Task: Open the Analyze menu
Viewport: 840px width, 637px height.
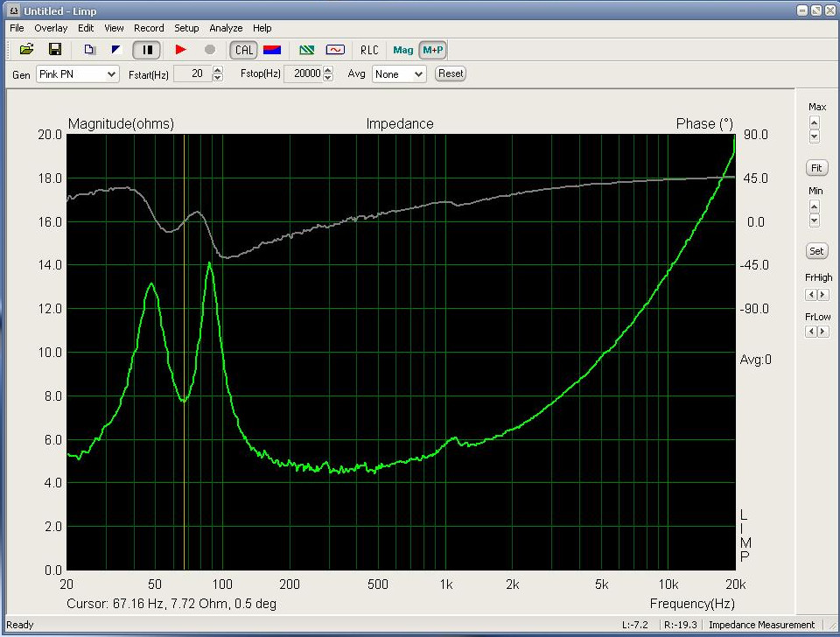Action: (x=226, y=28)
